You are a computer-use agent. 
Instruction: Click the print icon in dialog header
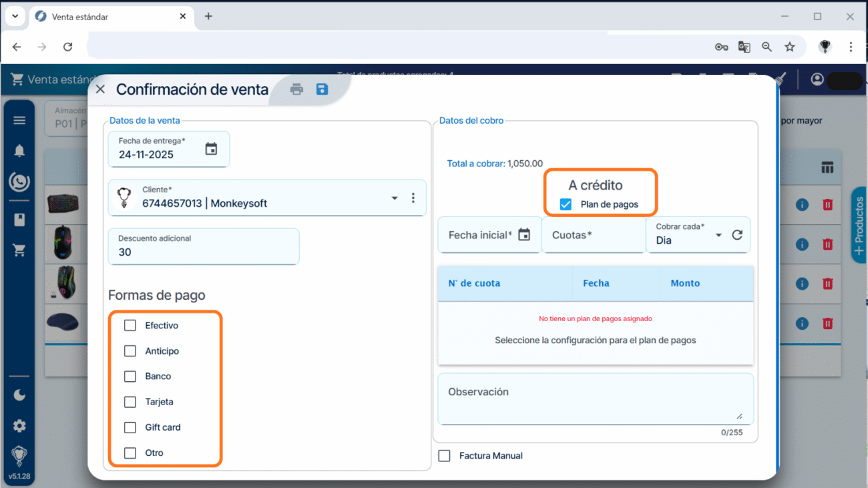pos(296,89)
